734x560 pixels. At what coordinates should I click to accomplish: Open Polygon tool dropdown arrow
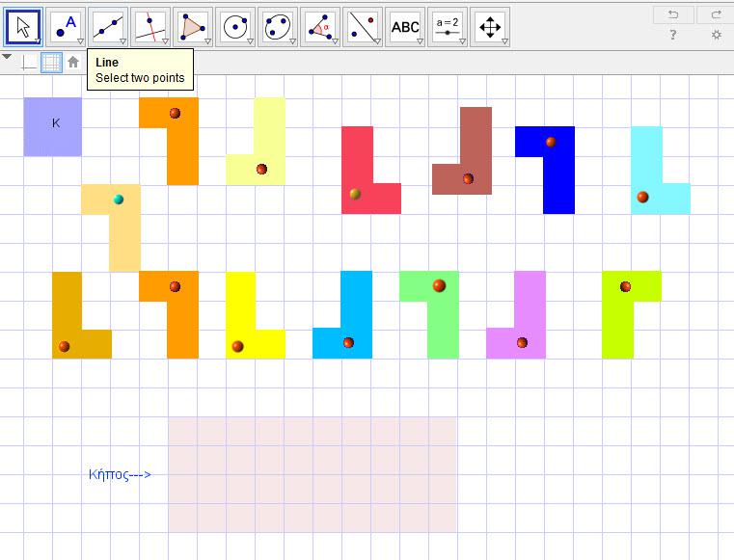coord(207,41)
